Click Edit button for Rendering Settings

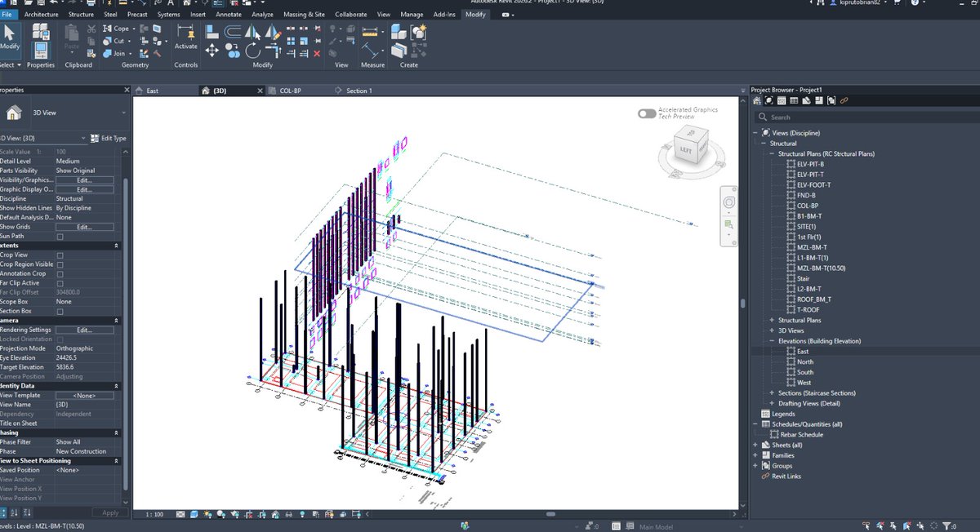click(84, 330)
